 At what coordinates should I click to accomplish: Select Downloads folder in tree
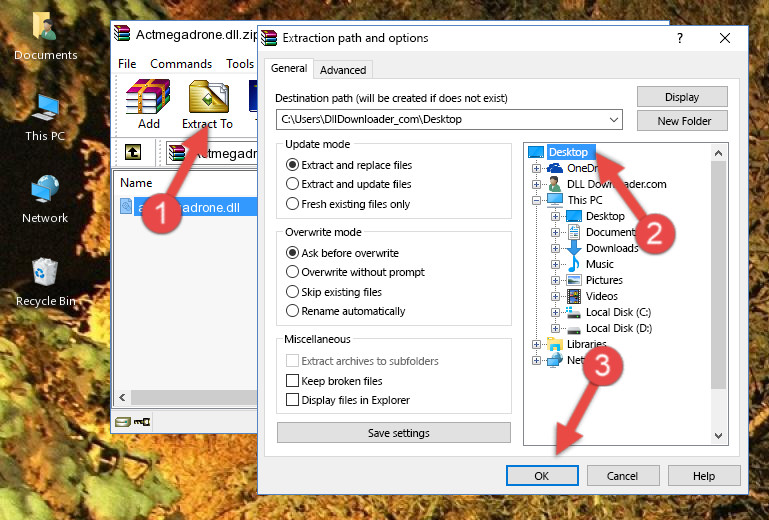pyautogui.click(x=612, y=248)
